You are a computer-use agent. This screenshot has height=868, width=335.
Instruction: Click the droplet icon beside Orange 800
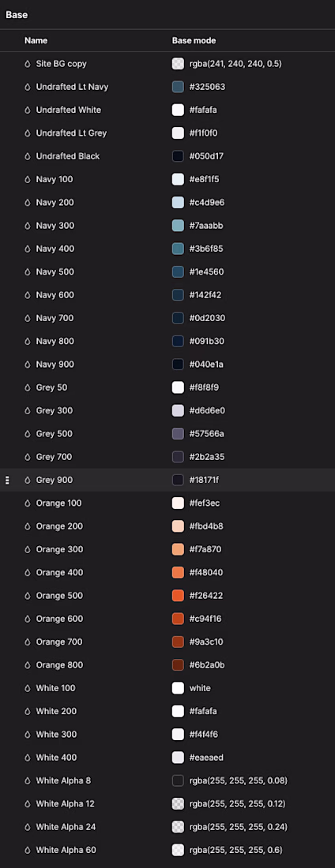click(28, 665)
